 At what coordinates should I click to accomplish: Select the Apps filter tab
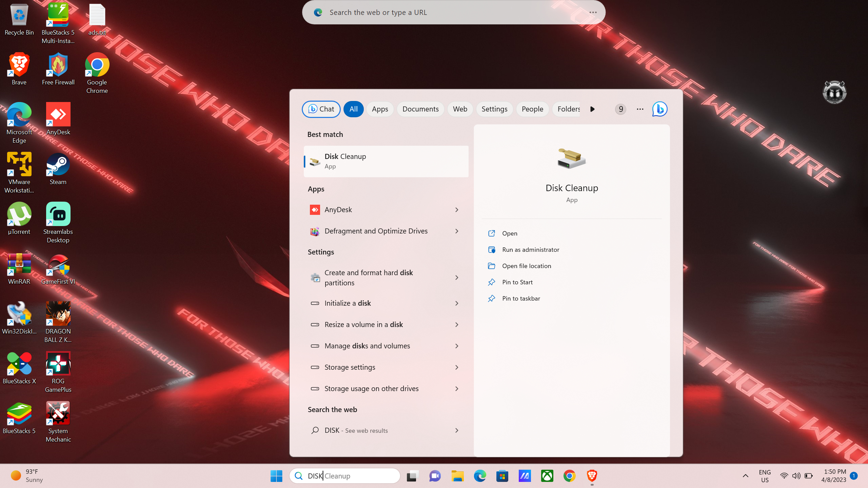tap(380, 109)
